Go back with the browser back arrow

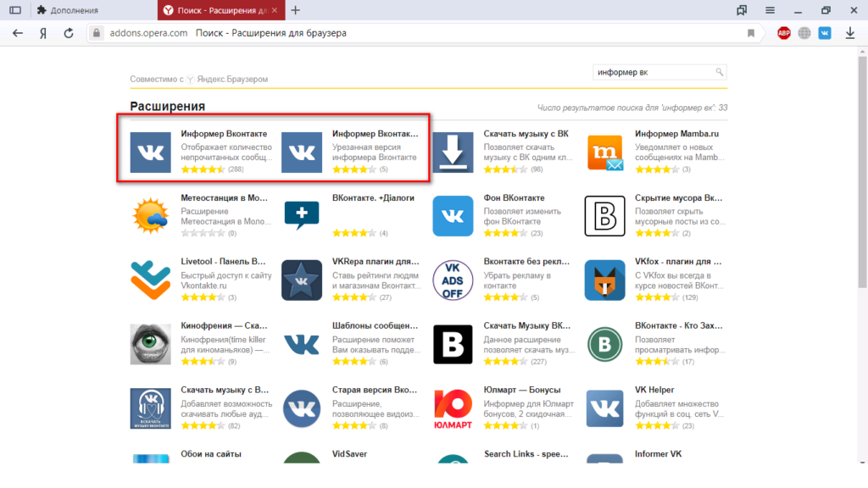coord(18,33)
